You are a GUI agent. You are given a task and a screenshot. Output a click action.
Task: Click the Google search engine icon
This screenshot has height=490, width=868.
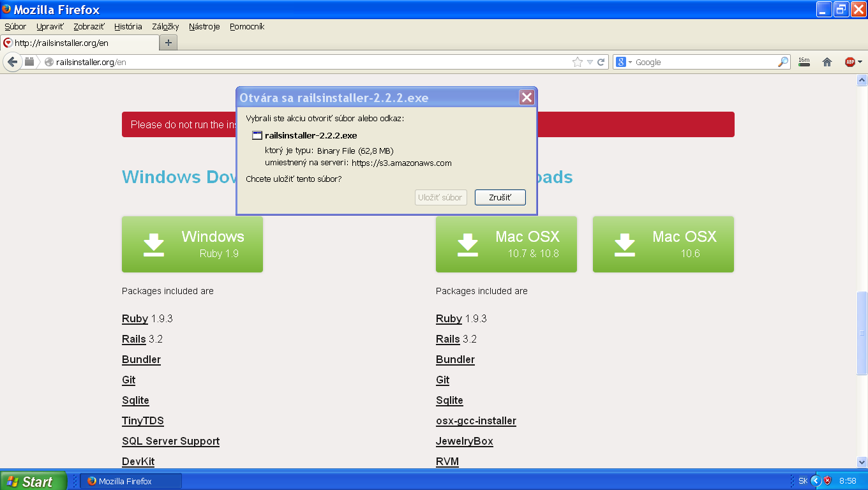620,62
